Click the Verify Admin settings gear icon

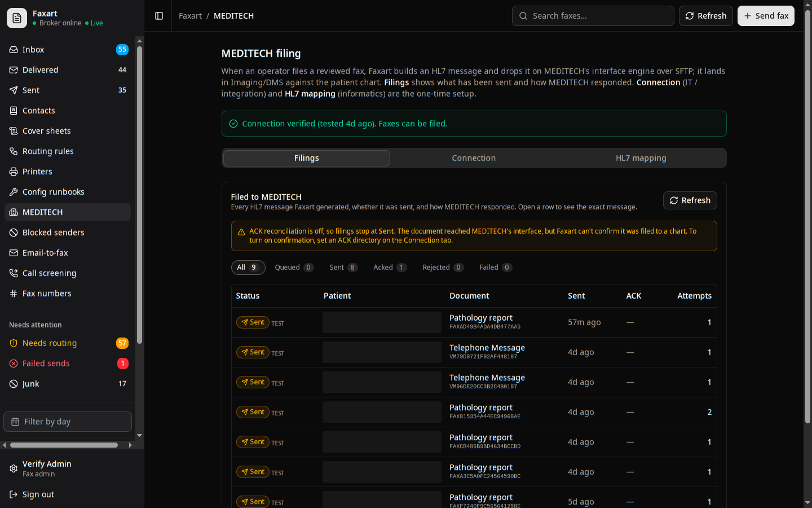14,468
